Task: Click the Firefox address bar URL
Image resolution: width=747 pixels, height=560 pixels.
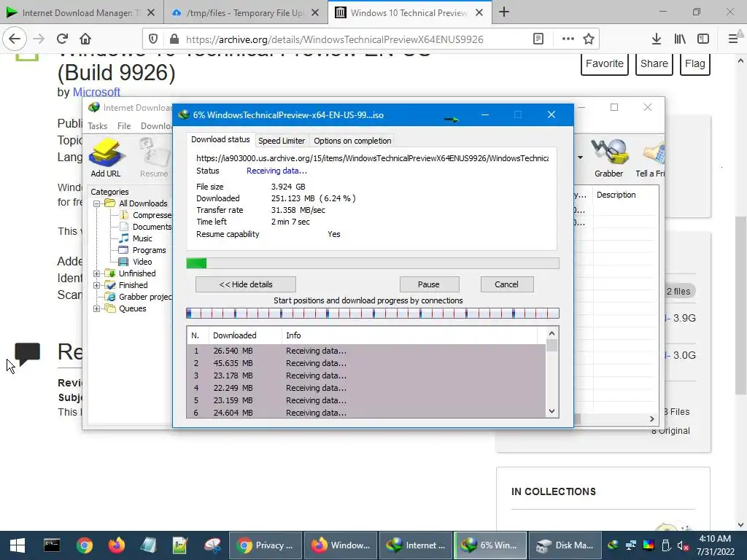Action: pos(334,39)
